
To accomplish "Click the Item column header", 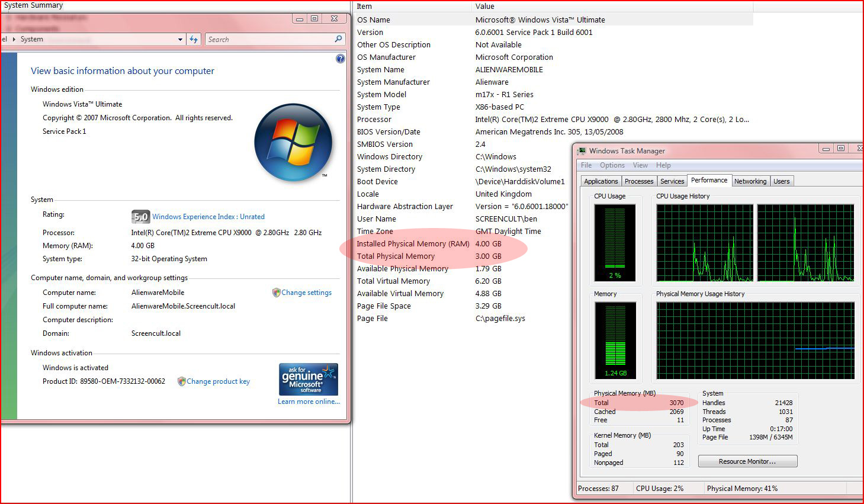I will pos(412,7).
